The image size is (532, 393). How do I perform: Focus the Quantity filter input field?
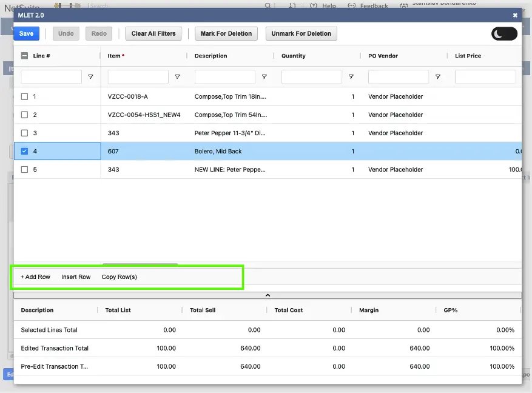click(x=312, y=77)
